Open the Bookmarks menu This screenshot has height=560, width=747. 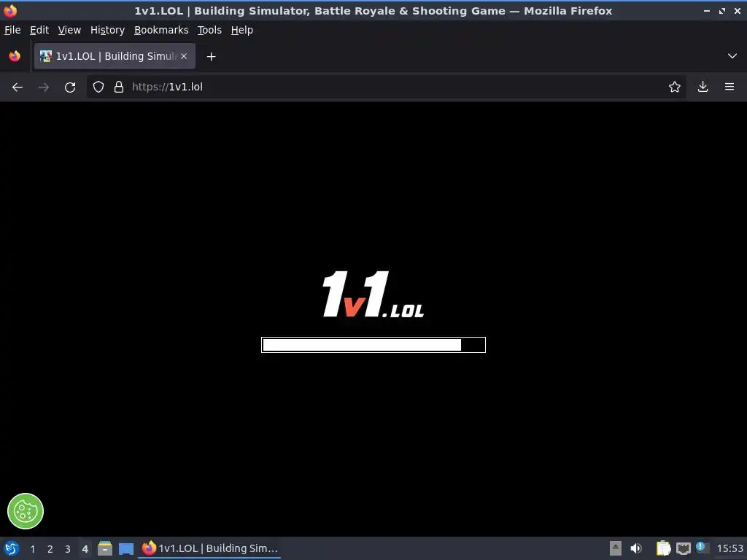pyautogui.click(x=161, y=30)
